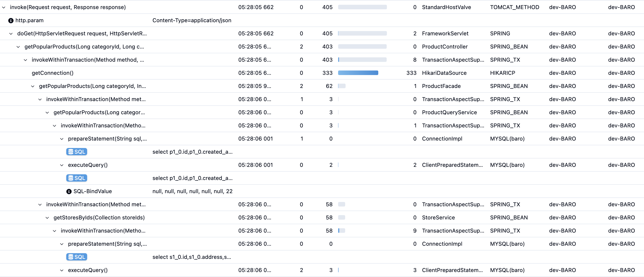The image size is (644, 277).
Task: Click the SQL bind values null, null, ... 22
Action: pos(192,191)
